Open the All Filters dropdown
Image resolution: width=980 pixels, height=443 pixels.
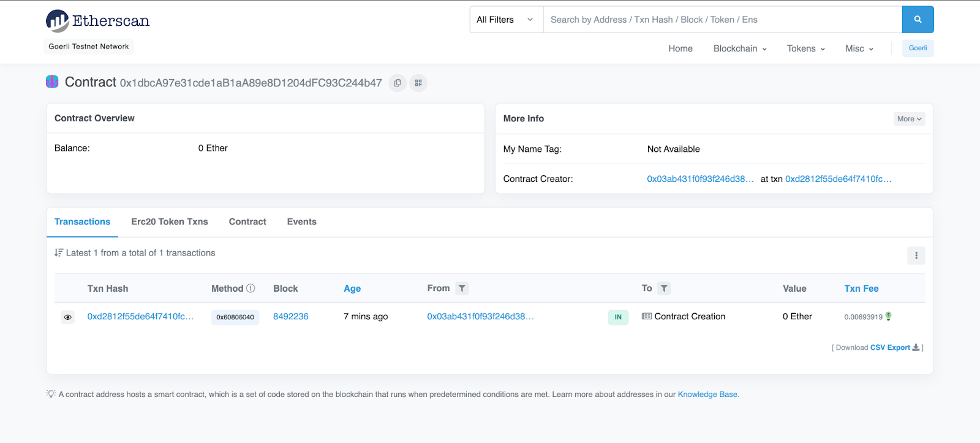507,20
